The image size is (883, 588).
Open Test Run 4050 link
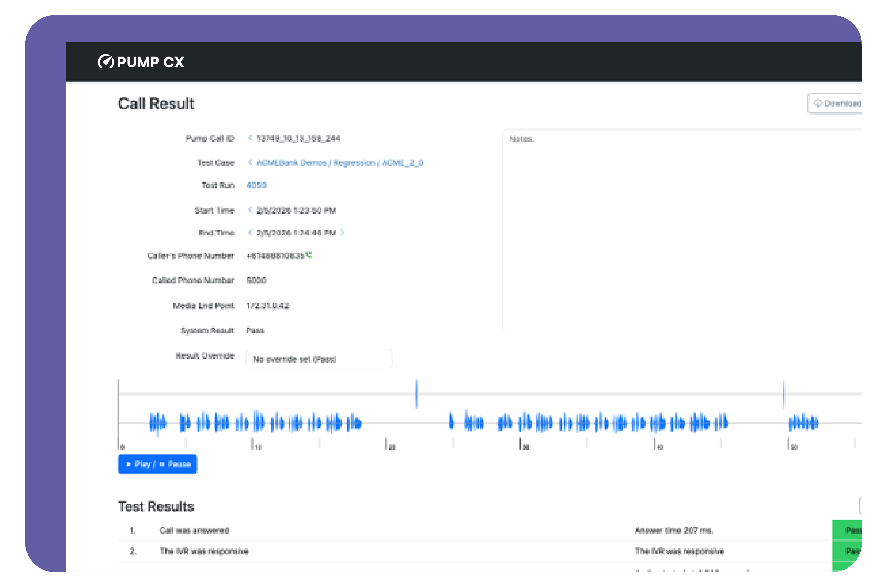click(256, 185)
